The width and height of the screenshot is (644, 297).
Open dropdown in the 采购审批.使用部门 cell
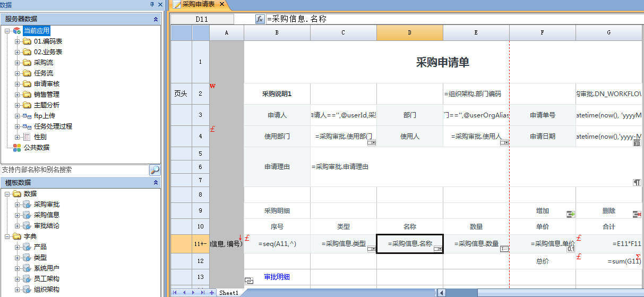tap(372, 143)
